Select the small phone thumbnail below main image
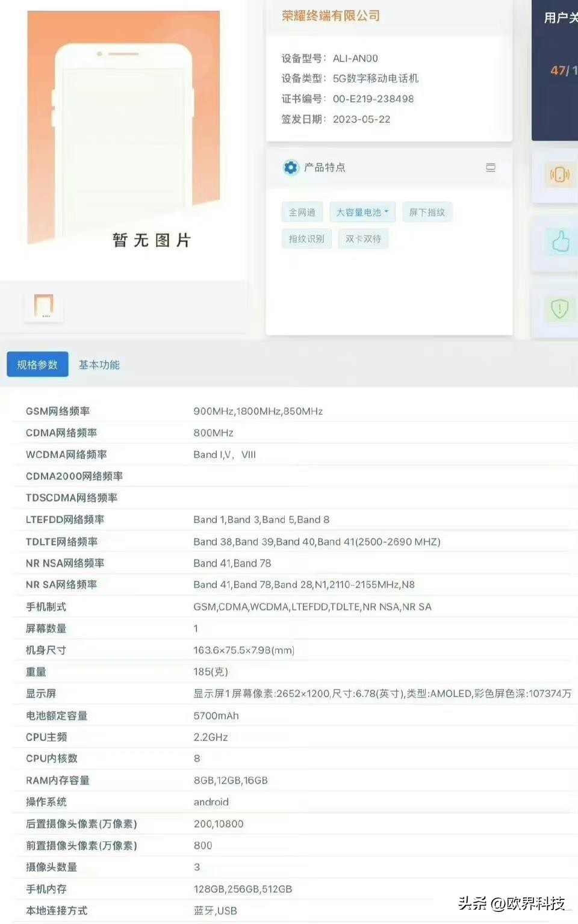The image size is (578, 924). 43,306
